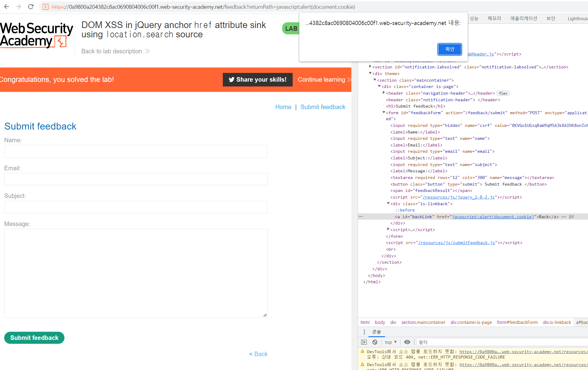This screenshot has width=588, height=370.
Task: Click the browser back arrow
Action: [x=7, y=7]
